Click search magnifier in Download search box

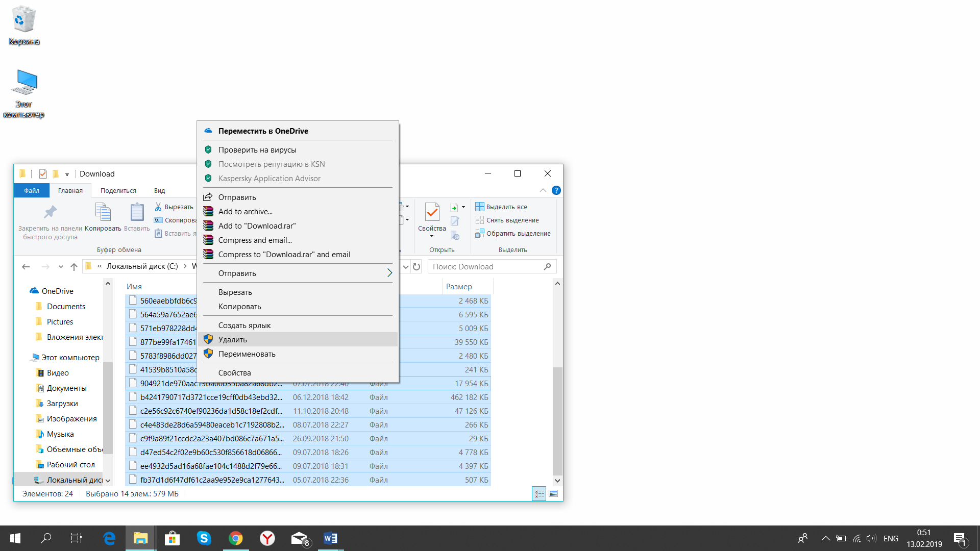(547, 266)
